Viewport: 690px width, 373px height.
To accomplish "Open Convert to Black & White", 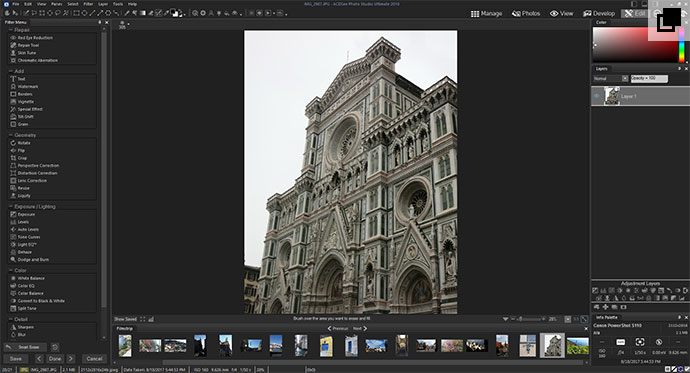I will pyautogui.click(x=37, y=301).
